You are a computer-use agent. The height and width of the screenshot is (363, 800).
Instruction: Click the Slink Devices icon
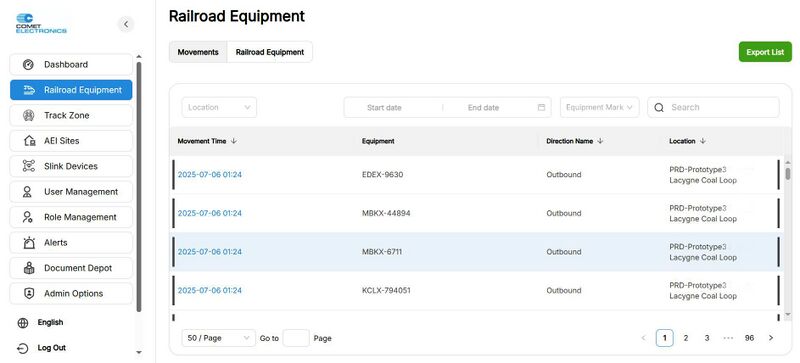[x=29, y=166]
